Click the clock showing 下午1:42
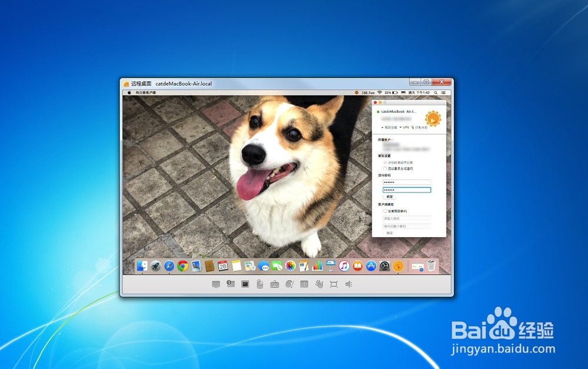The image size is (588, 369). tap(419, 92)
